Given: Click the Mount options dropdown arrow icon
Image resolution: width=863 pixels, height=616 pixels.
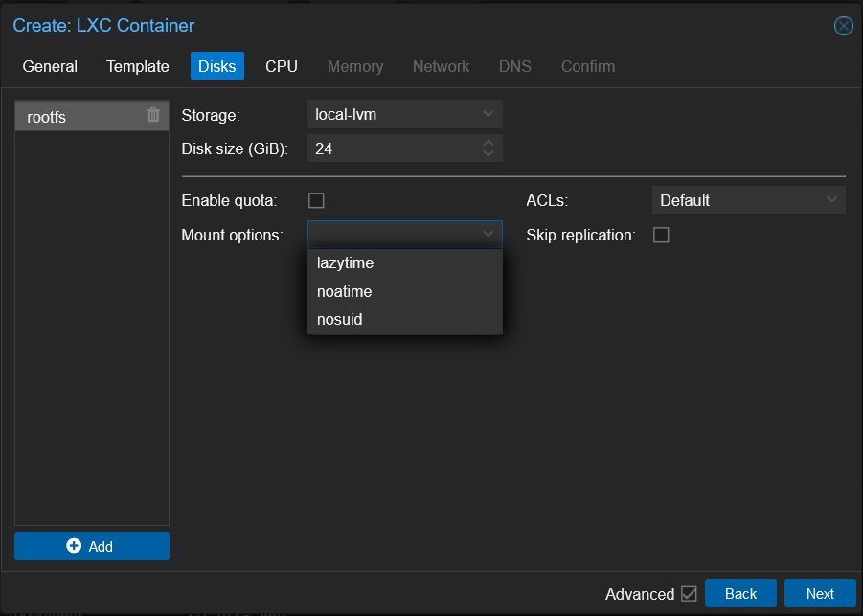Looking at the screenshot, I should pyautogui.click(x=488, y=234).
